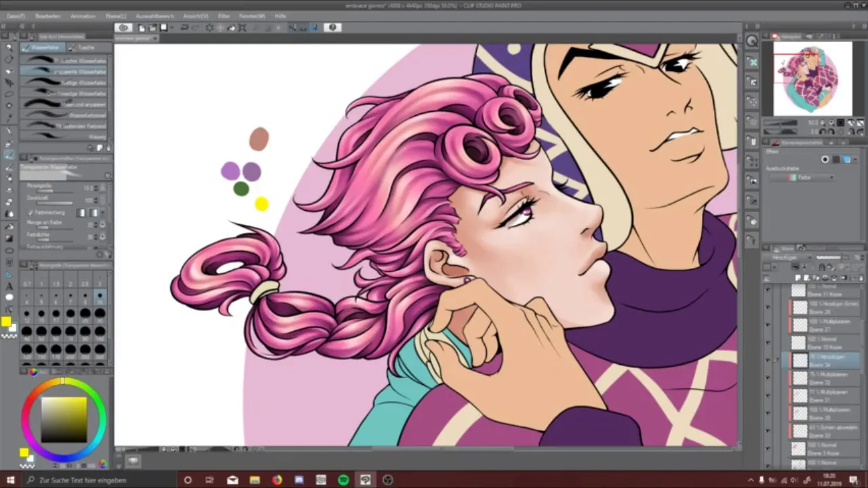The height and width of the screenshot is (488, 868).
Task: Toggle visibility of layer Ebene 31
Action: pos(768,396)
